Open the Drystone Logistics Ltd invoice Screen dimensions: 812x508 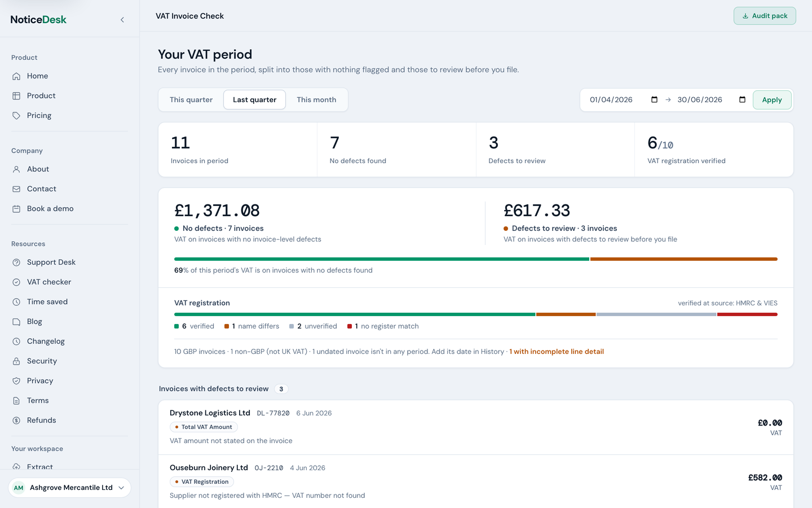click(476, 428)
